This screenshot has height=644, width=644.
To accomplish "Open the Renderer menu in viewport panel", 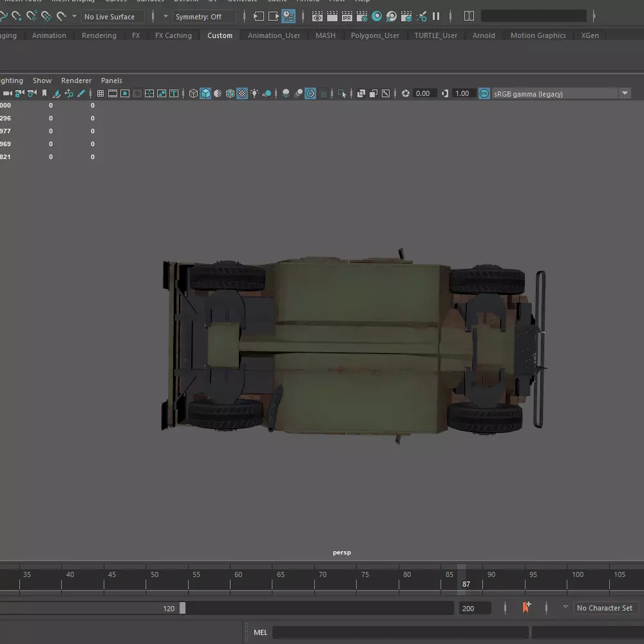I will 76,80.
